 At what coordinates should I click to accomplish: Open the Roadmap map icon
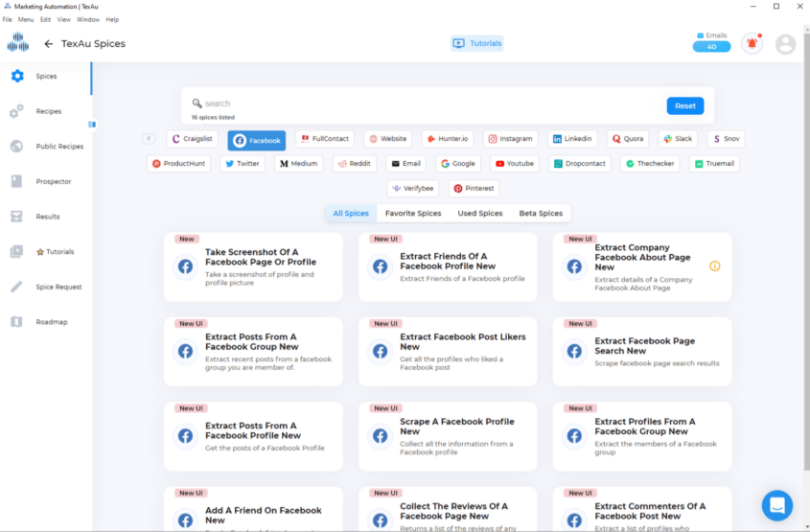pos(16,322)
